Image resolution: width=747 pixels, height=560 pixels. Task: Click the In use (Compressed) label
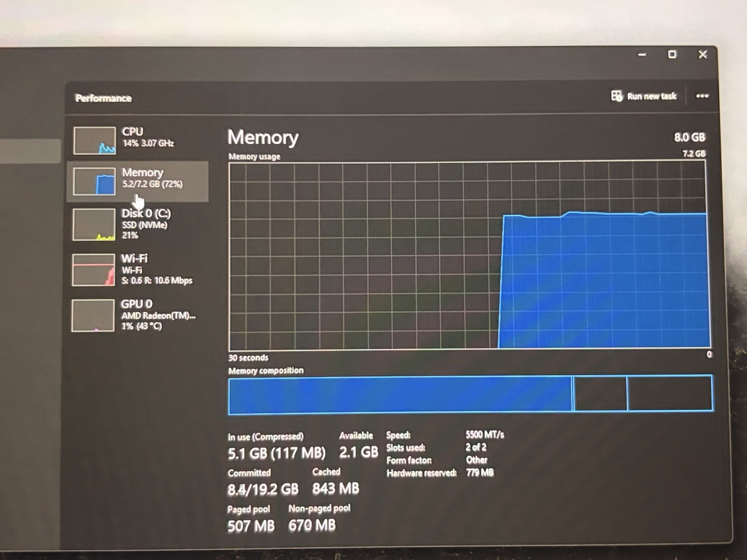pos(266,437)
